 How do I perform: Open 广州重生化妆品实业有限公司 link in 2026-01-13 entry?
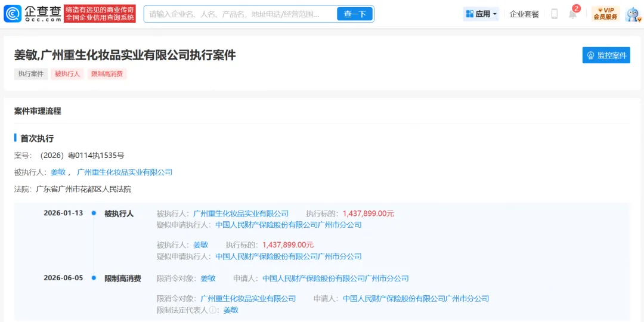click(x=241, y=213)
